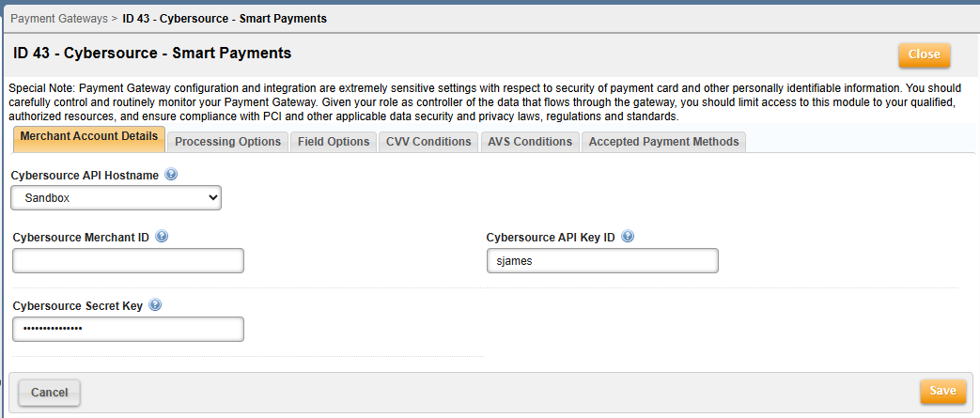The width and height of the screenshot is (980, 418).
Task: Open help for Cybersource API Hostname
Action: click(x=171, y=175)
